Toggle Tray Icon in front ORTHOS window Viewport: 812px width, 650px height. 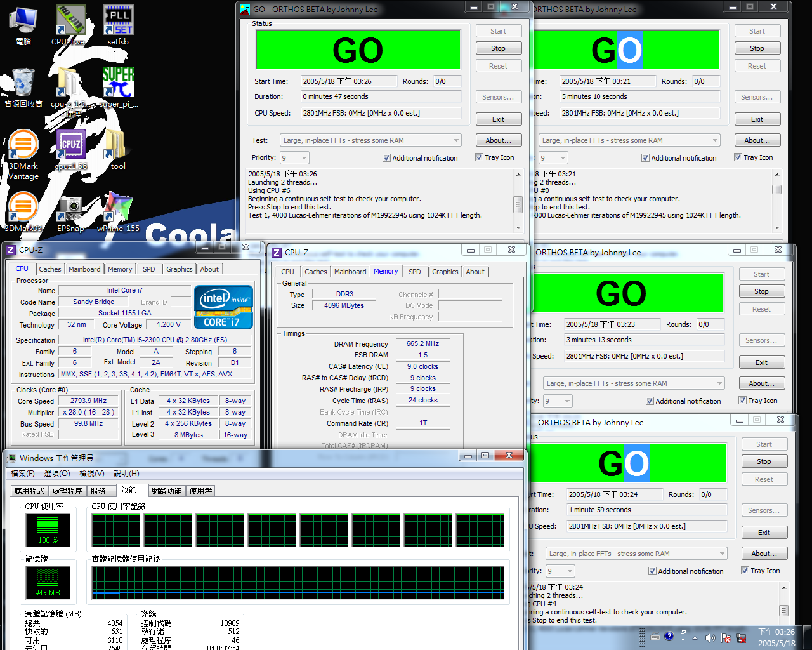tap(480, 157)
